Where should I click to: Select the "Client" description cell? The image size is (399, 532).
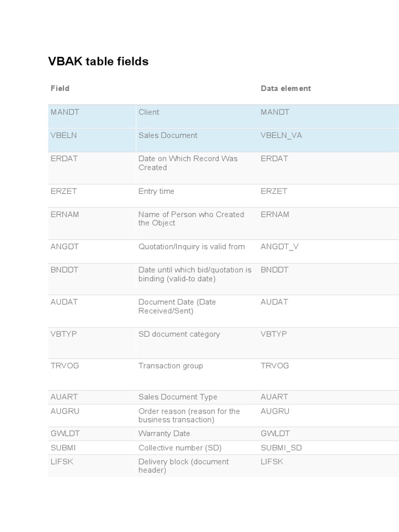(x=149, y=112)
